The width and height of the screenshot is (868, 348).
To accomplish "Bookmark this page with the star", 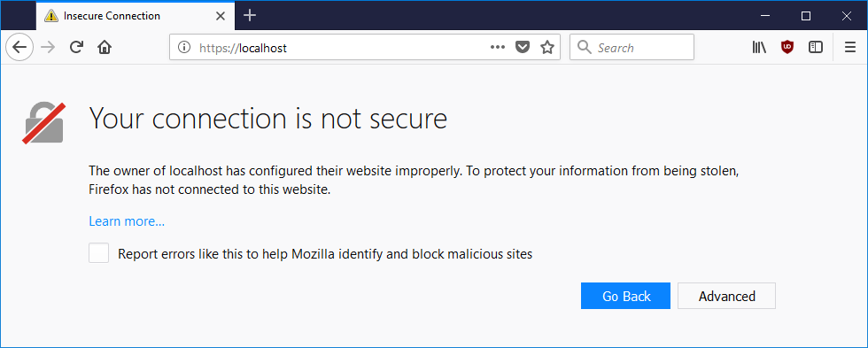I will click(547, 48).
